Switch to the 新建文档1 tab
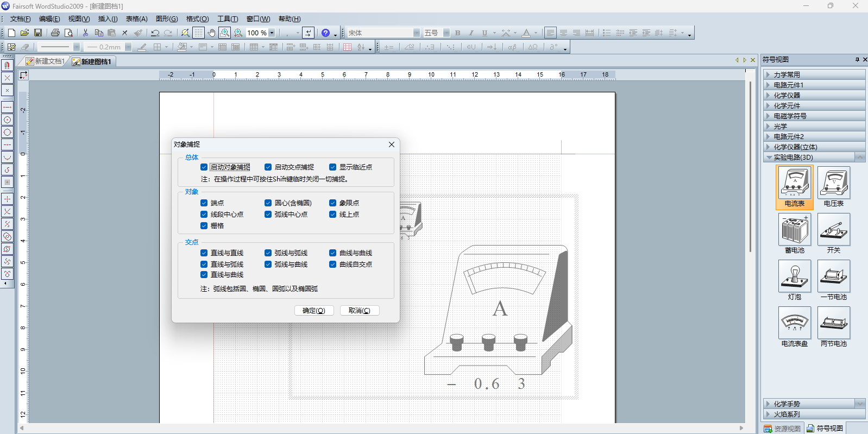The image size is (868, 434). click(x=49, y=61)
